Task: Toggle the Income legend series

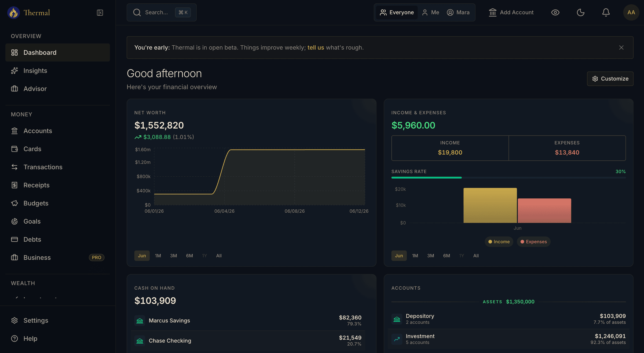Action: tap(499, 242)
